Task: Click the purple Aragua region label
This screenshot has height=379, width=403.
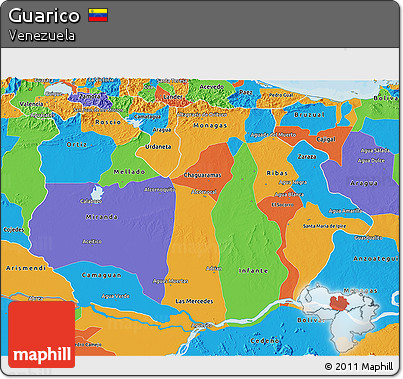Action: [x=364, y=183]
